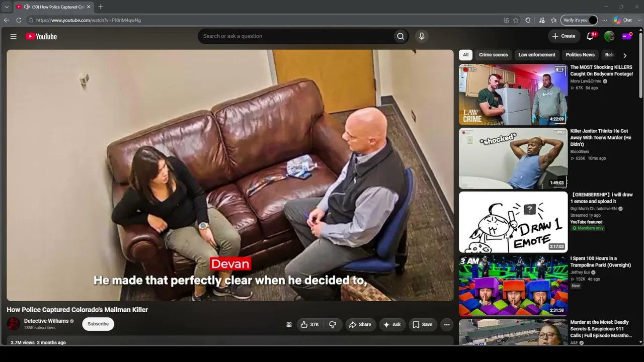
Task: Select the Law enforcement filter chip
Action: (537, 55)
